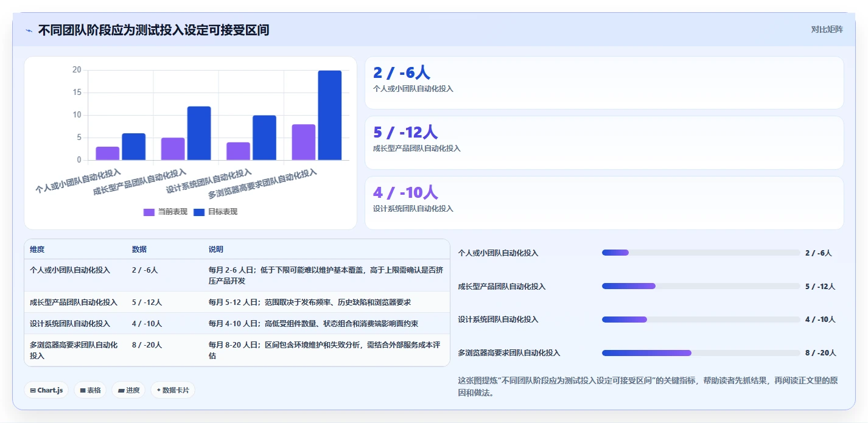Click the blue target bar for 成长型产品团队
This screenshot has width=868, height=423.
click(199, 133)
